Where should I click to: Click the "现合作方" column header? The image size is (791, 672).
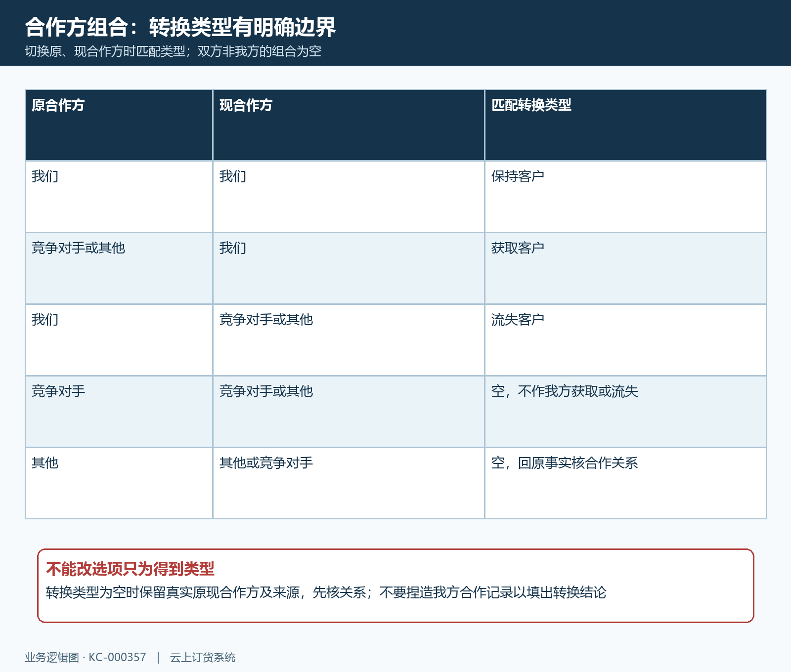[x=349, y=125]
